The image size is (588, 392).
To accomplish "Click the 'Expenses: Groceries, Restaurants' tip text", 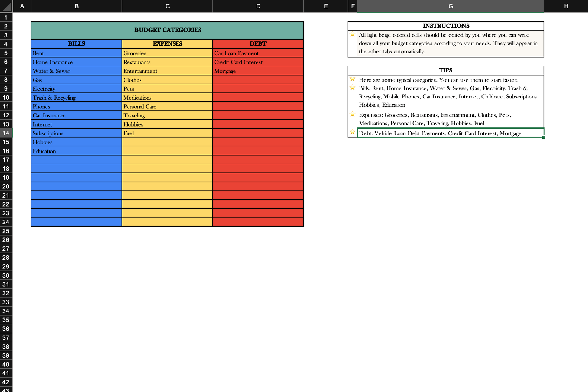I will [x=435, y=119].
